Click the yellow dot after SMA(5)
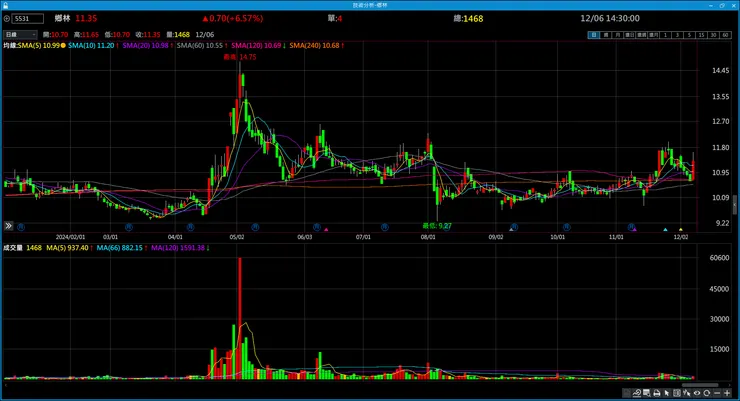 tap(63, 45)
